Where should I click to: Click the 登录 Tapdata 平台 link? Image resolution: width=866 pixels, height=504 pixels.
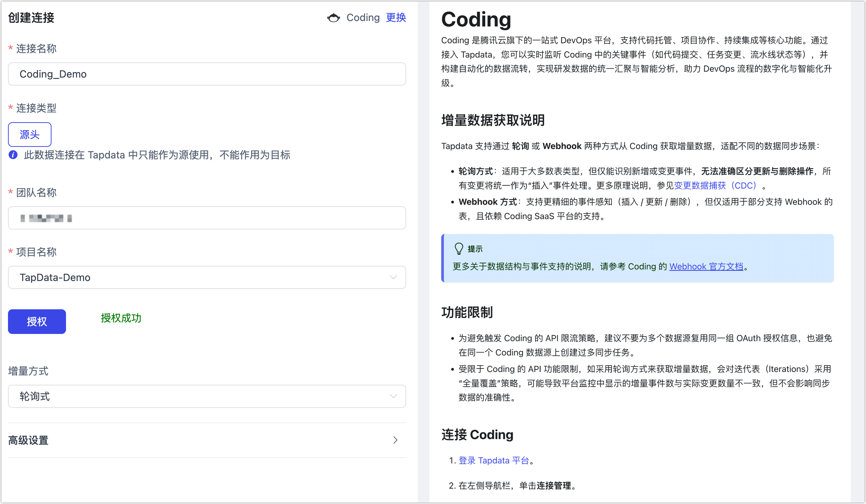click(495, 460)
